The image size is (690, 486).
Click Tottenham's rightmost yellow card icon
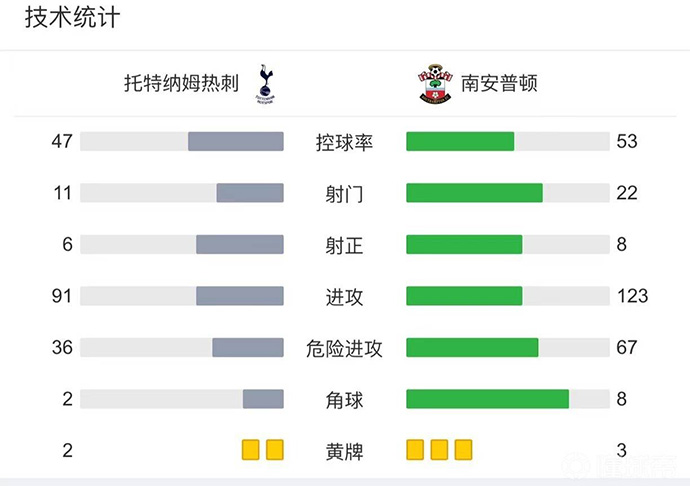275,450
